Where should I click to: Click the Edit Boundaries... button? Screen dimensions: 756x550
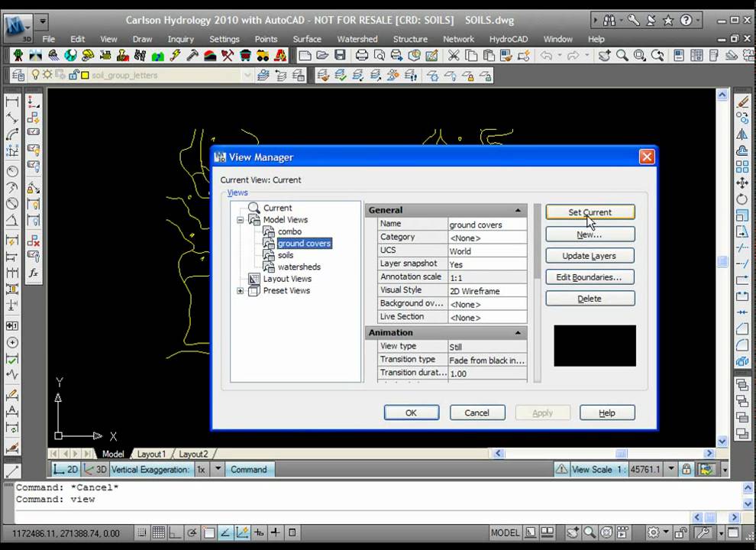(590, 277)
